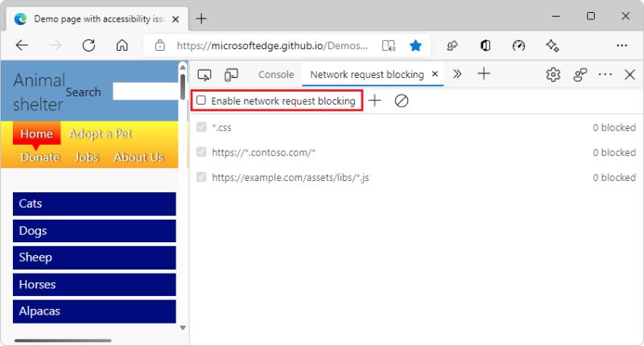
Task: Open the Alpacas category
Action: [x=94, y=311]
